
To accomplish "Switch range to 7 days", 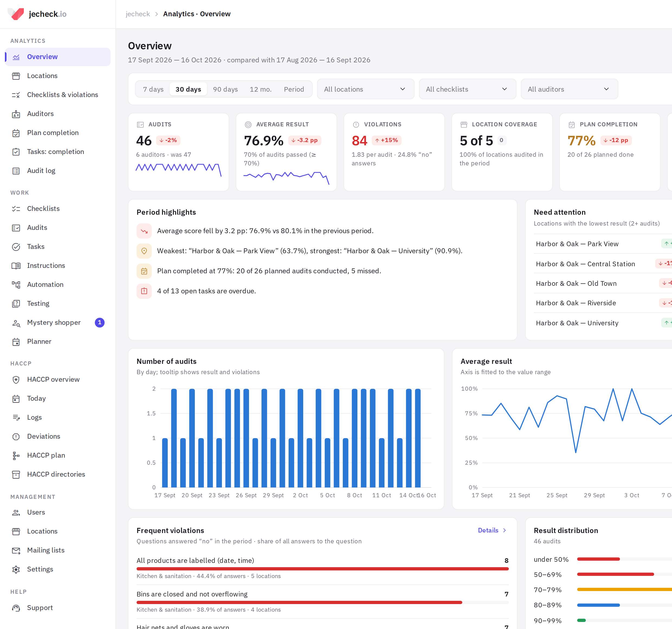I will tap(153, 89).
